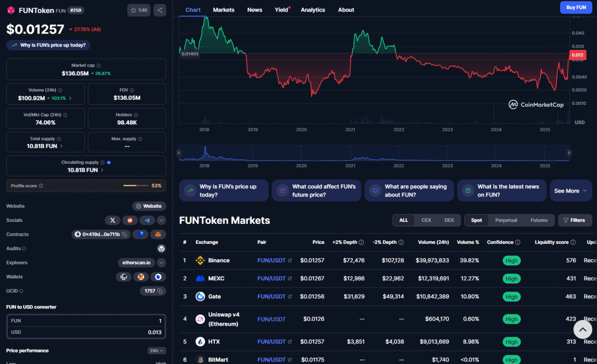The image size is (597, 364).
Task: Click the right handle of chart range slider
Action: pyautogui.click(x=568, y=153)
